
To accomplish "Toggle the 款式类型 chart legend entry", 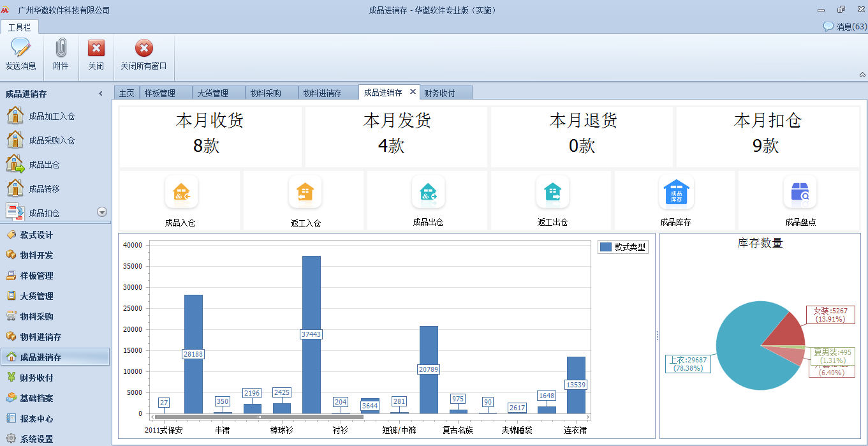I will pos(623,247).
